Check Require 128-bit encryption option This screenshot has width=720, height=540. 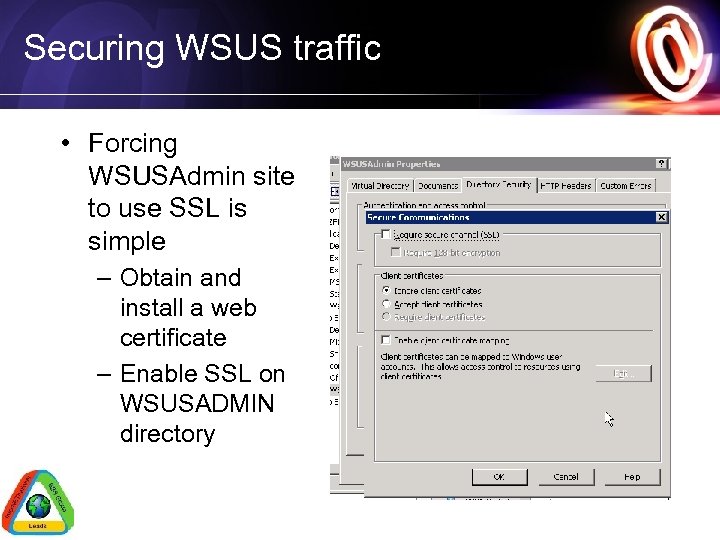[x=395, y=252]
